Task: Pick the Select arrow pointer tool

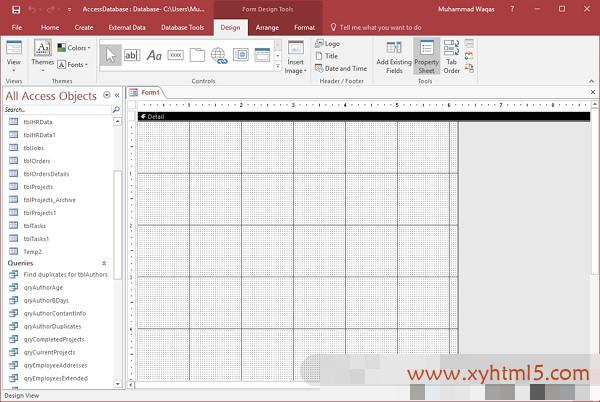Action: (110, 55)
